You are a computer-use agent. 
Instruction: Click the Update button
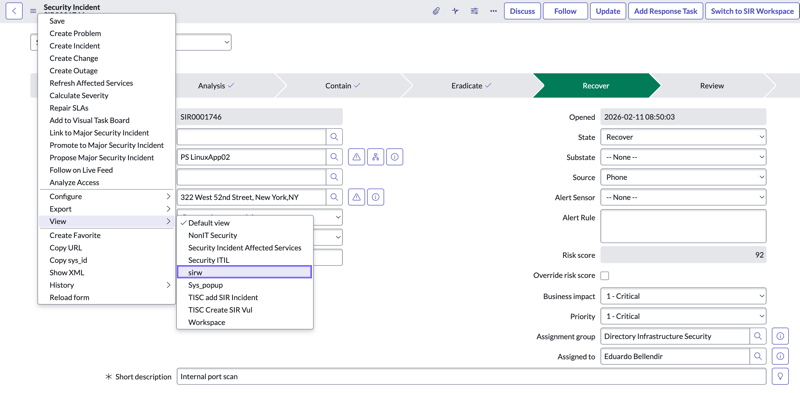tap(608, 11)
